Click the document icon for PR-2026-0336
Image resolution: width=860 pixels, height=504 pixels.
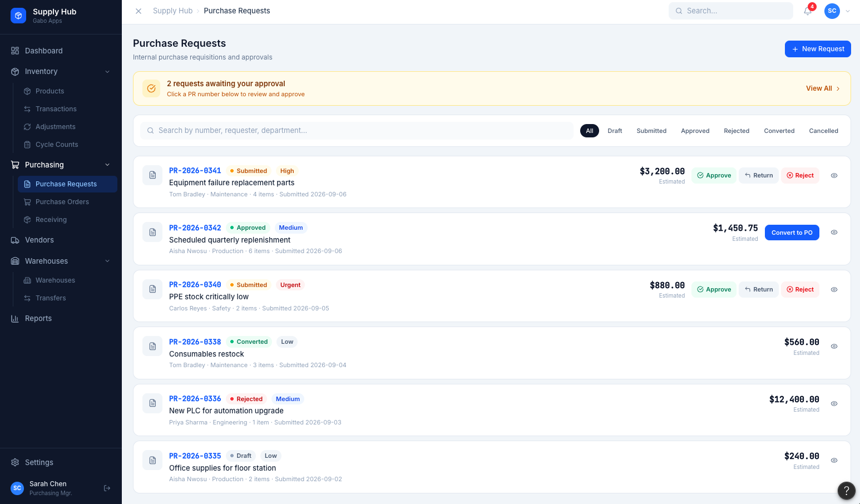point(152,403)
